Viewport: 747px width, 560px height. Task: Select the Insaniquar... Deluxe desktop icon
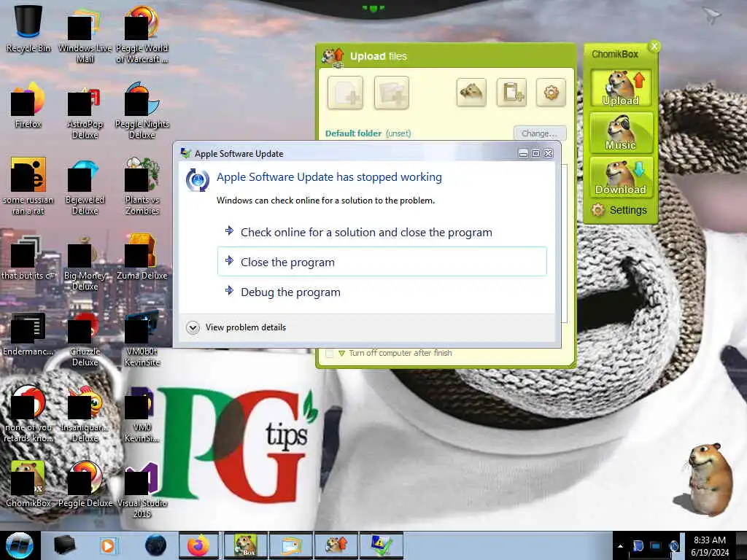click(x=85, y=415)
